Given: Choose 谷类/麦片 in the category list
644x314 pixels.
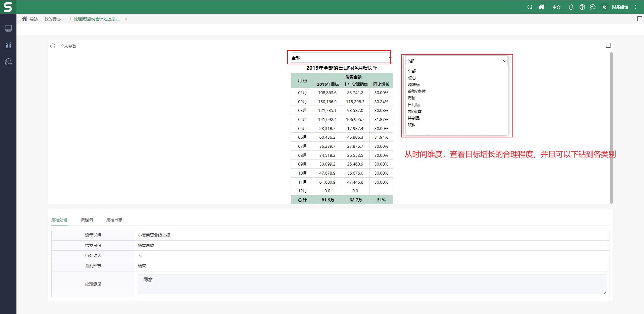Looking at the screenshot, I should click(416, 91).
